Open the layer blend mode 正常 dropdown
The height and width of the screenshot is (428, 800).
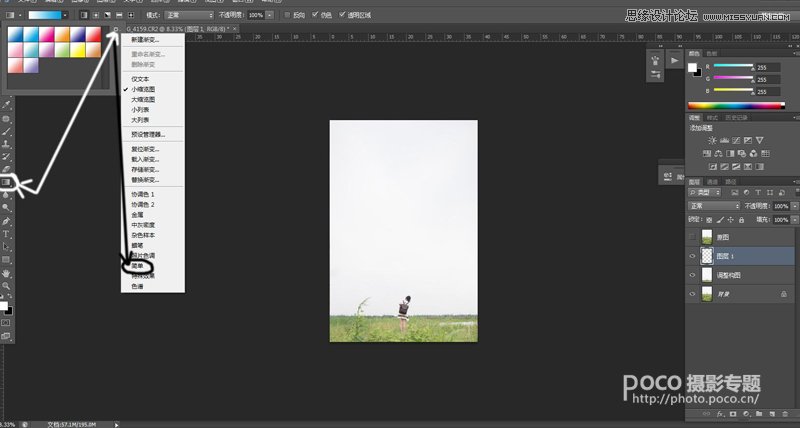[714, 206]
